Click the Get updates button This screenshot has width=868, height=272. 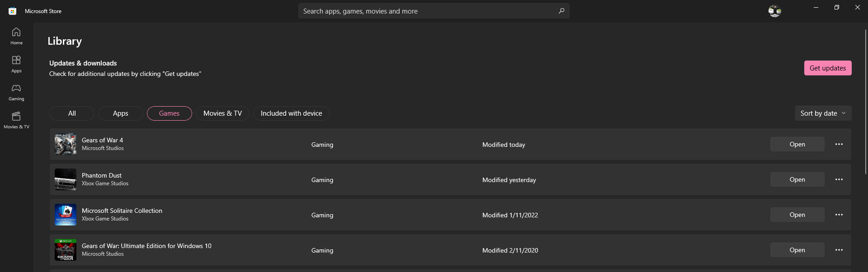(827, 68)
